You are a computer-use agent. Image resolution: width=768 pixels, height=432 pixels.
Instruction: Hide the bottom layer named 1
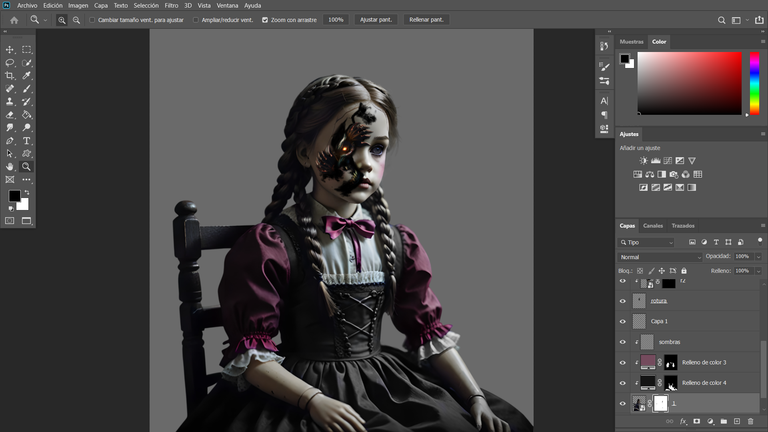point(623,404)
